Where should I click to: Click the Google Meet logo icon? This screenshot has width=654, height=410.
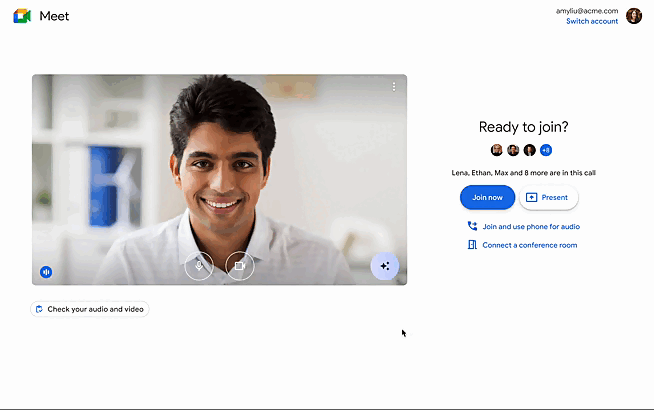[x=22, y=16]
